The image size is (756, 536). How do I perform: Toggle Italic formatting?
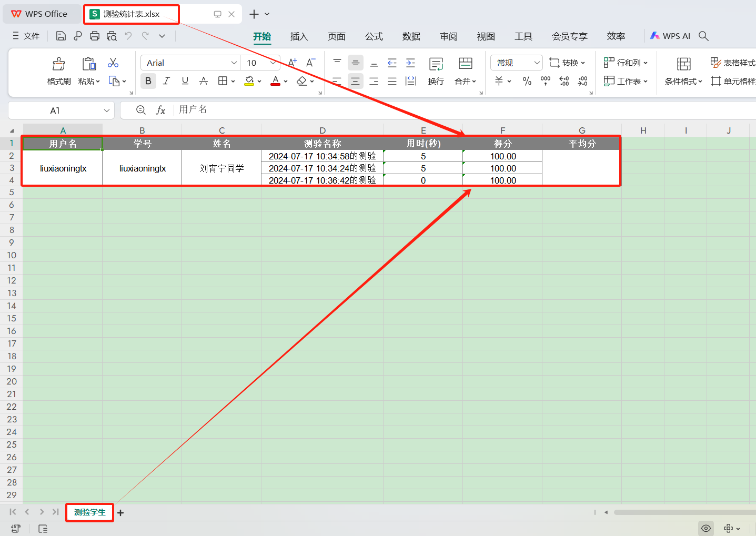pyautogui.click(x=166, y=81)
